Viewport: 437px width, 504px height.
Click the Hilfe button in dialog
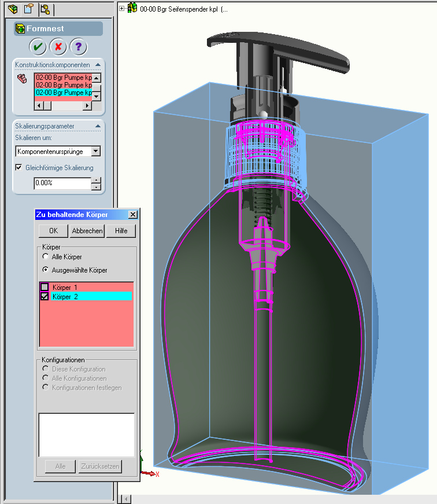(x=121, y=231)
